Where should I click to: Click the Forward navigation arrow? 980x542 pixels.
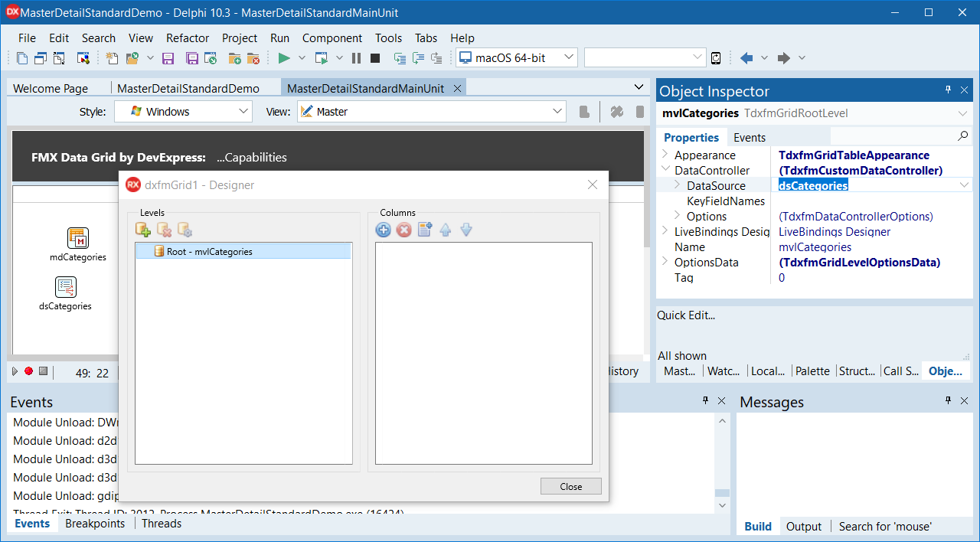[784, 58]
